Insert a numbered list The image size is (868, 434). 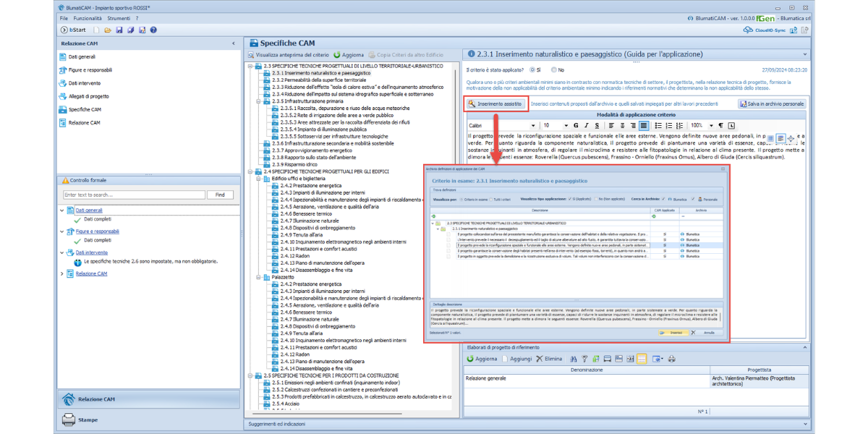click(669, 125)
